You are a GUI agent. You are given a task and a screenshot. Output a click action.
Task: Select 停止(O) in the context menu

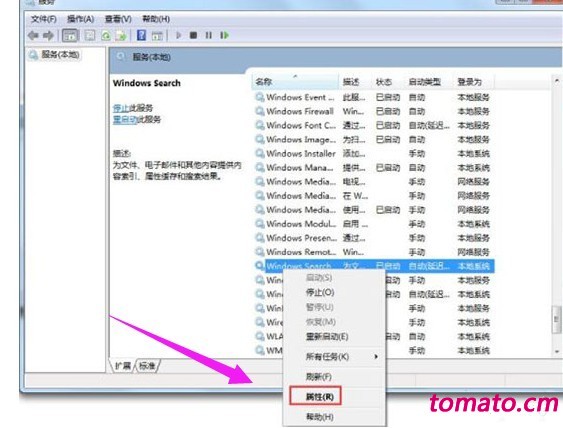click(320, 292)
